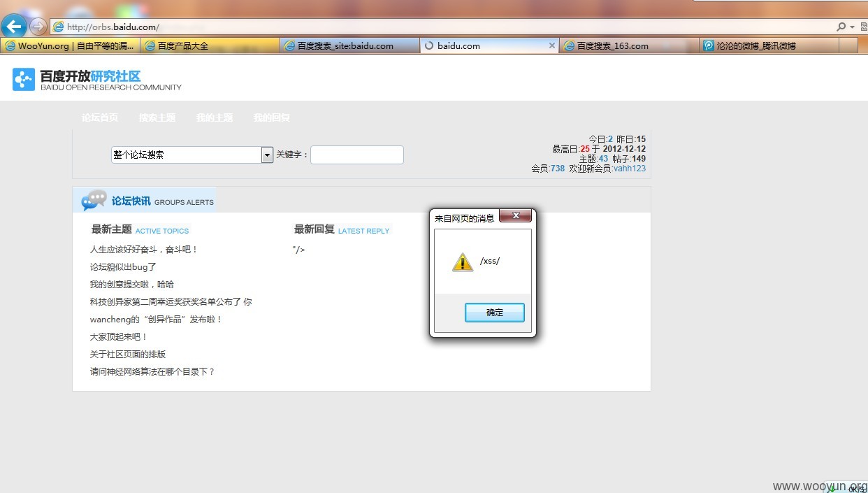Click the 关键字 search input field
The height and width of the screenshot is (493, 868).
tap(356, 155)
